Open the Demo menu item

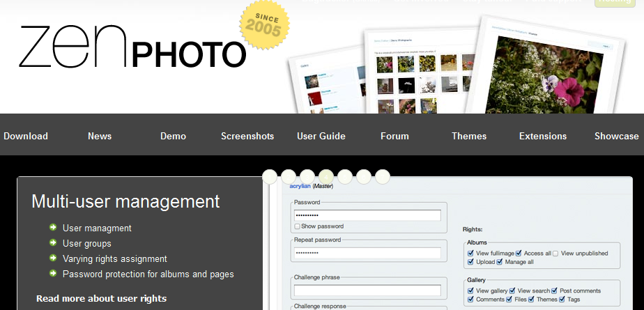tap(173, 136)
